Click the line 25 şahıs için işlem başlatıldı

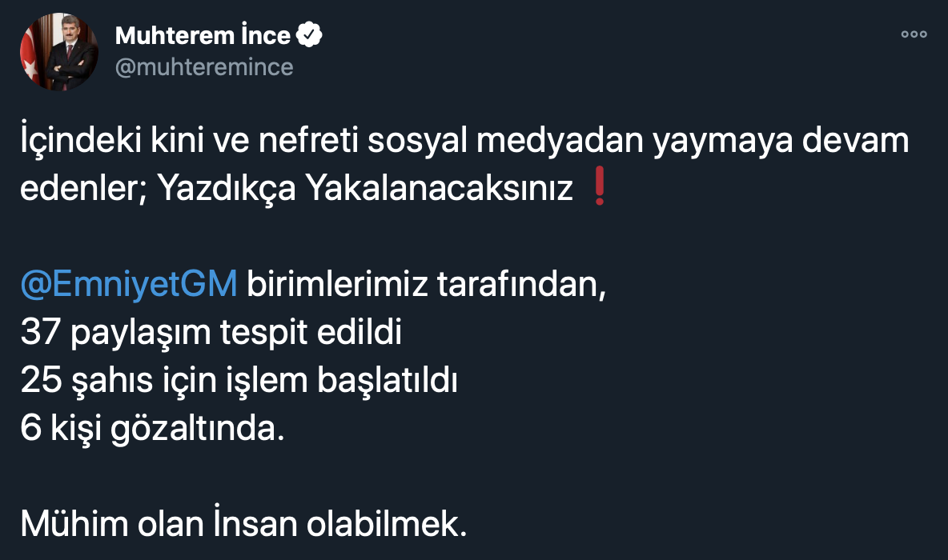(x=238, y=381)
